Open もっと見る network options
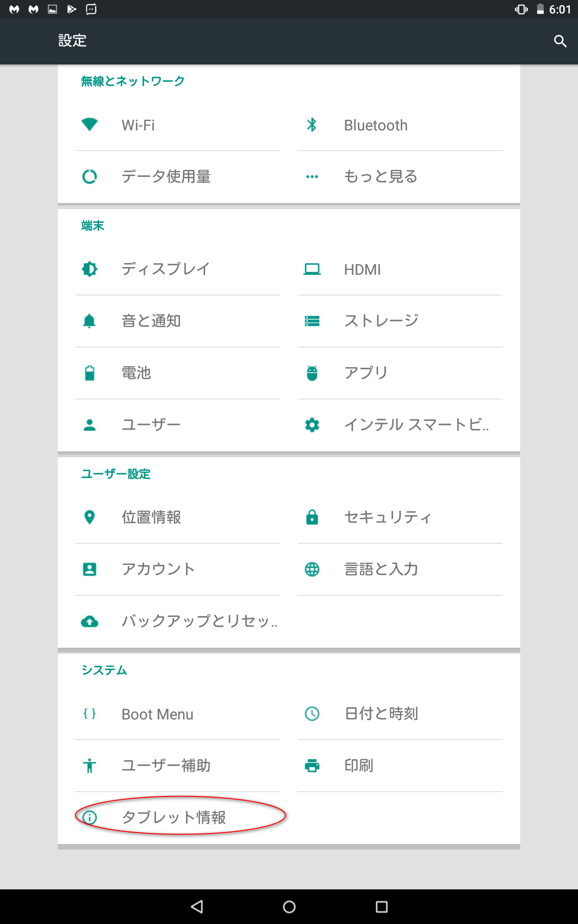 point(381,177)
